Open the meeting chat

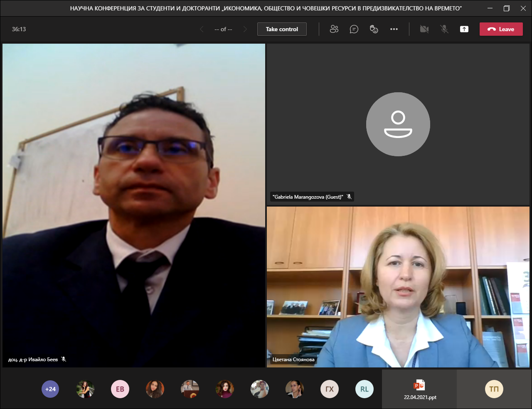pos(354,29)
